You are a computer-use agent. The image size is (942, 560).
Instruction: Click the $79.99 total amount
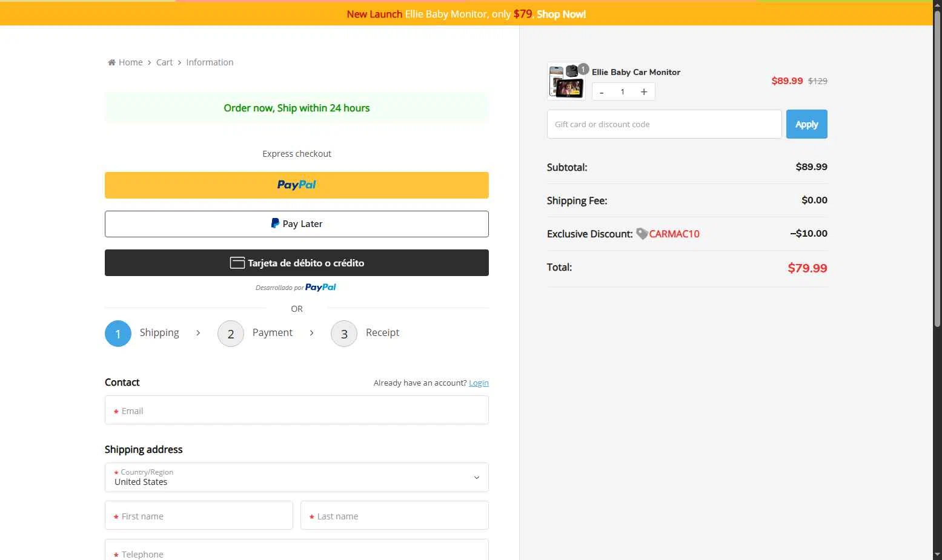808,268
